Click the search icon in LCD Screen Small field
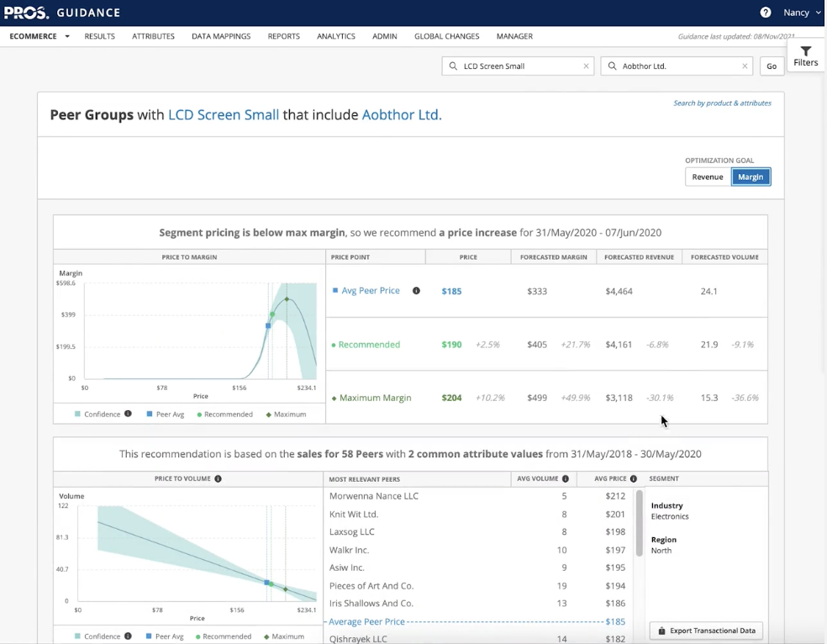827x644 pixels. tap(453, 66)
